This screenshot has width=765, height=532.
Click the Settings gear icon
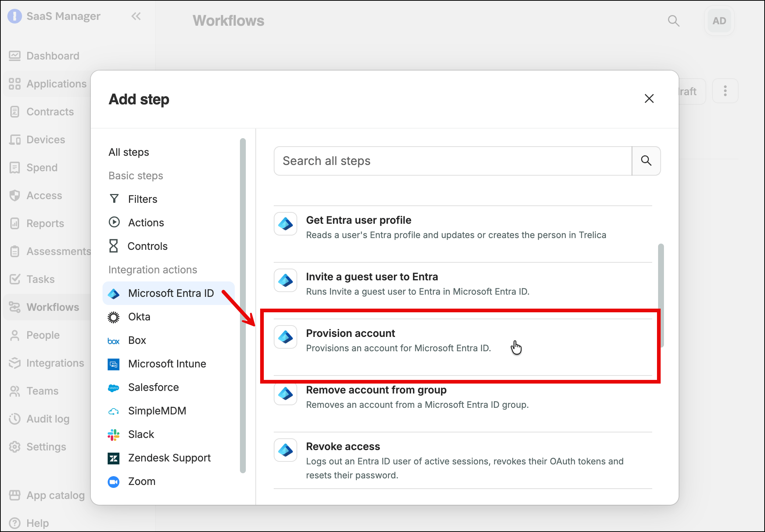(x=15, y=447)
